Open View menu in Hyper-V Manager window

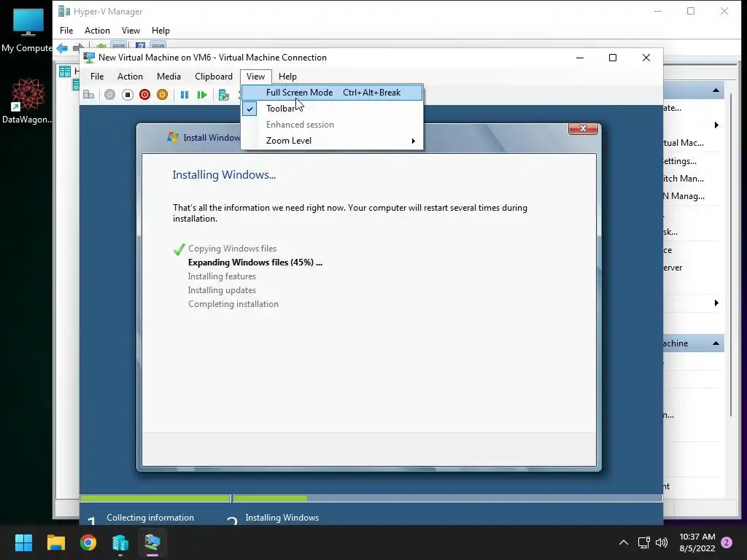pyautogui.click(x=131, y=31)
